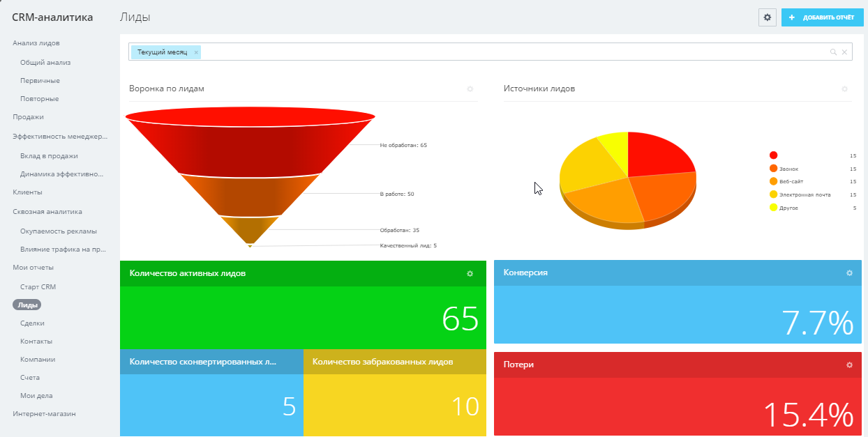Click the funnel label Не обработан: 65
The height and width of the screenshot is (437, 868).
[x=403, y=146]
